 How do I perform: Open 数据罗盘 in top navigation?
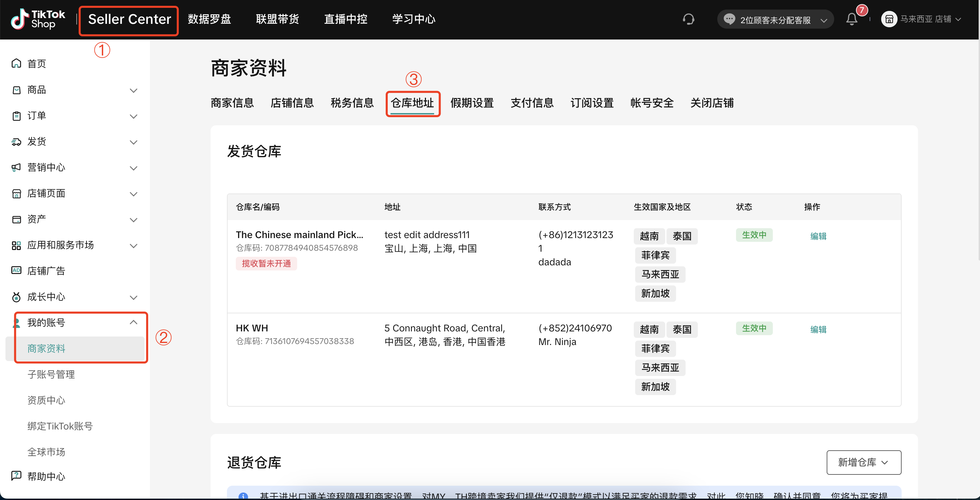click(x=209, y=19)
